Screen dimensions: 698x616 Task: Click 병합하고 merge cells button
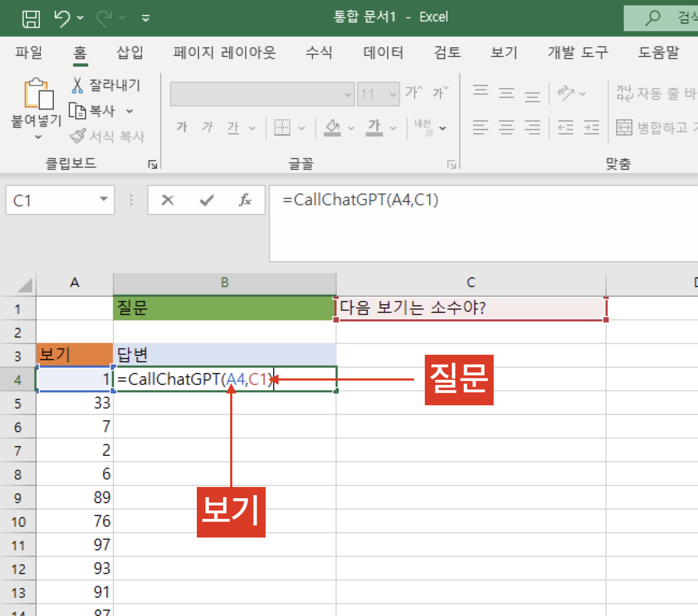[x=657, y=127]
